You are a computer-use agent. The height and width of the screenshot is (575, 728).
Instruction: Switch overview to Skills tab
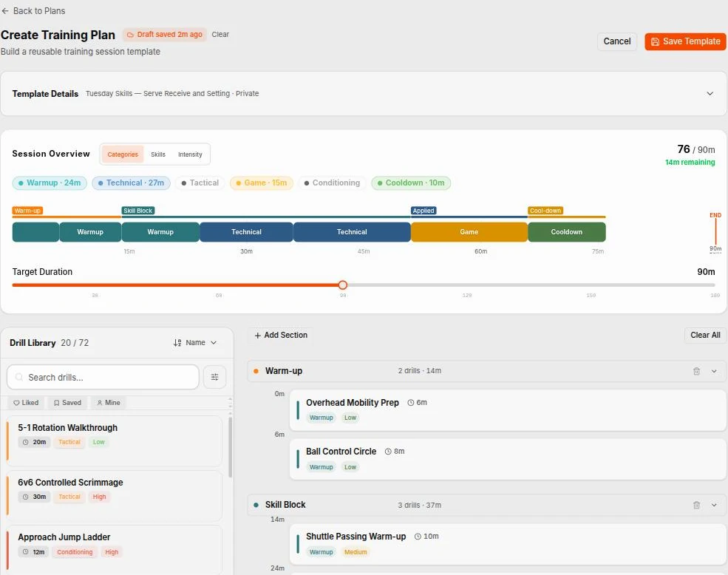158,154
